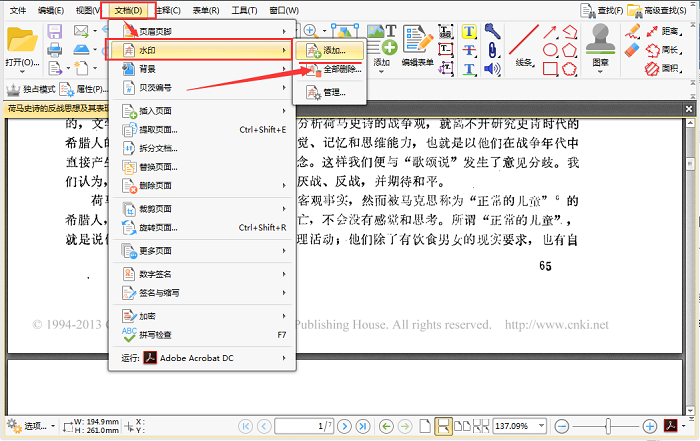700x441 pixels.
Task: Go to the next page button
Action: [344, 426]
